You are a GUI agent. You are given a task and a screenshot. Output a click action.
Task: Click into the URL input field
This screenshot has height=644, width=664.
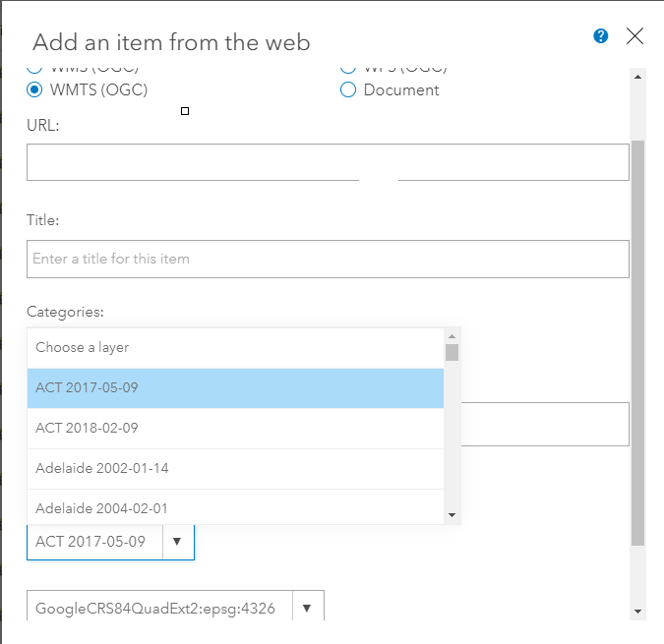tap(328, 162)
